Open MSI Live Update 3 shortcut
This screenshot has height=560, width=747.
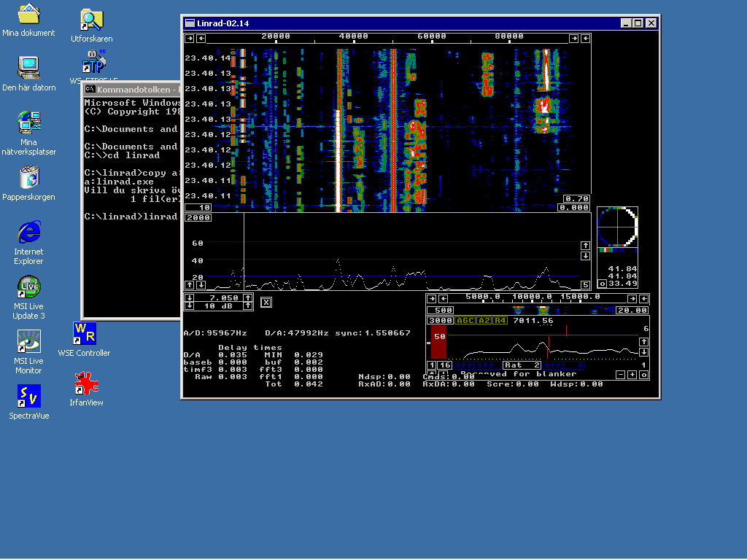pos(28,297)
